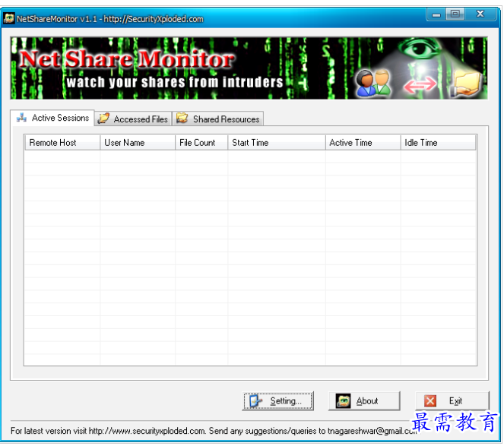Screen dimensions: 504x446
Task: Switch to the Active Sessions tab
Action: (52, 118)
